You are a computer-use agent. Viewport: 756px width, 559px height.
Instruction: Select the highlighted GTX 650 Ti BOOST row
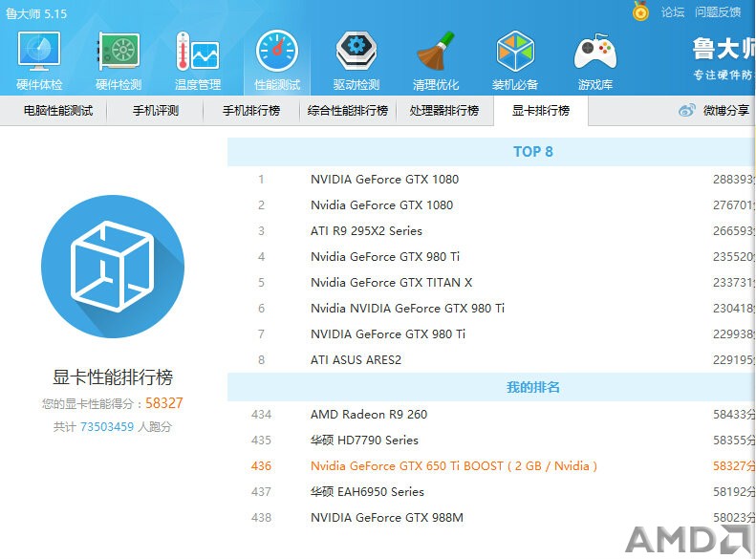click(491, 466)
